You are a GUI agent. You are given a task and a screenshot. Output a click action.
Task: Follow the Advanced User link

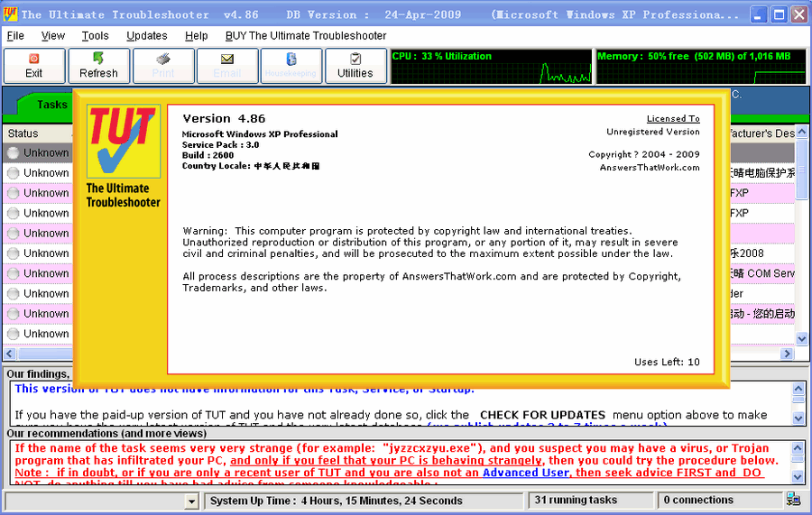526,473
